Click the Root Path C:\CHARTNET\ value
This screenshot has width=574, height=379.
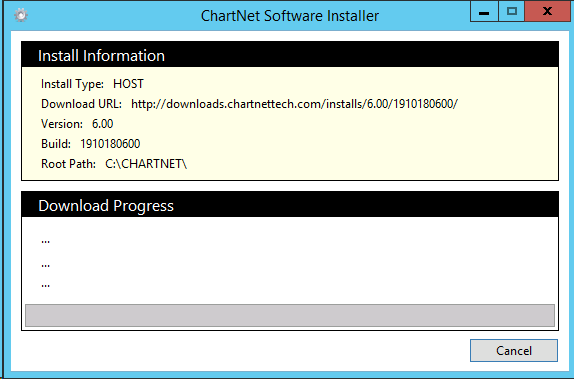pos(146,164)
